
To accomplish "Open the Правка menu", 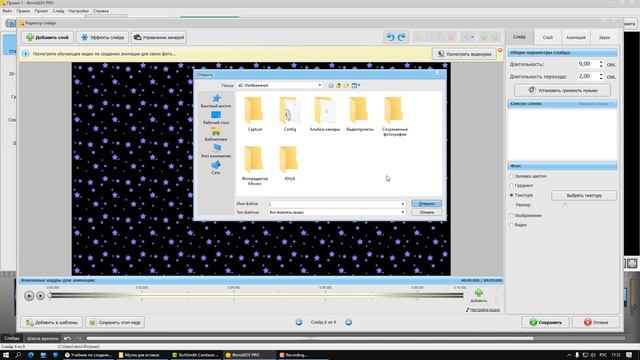I will click(x=23, y=11).
